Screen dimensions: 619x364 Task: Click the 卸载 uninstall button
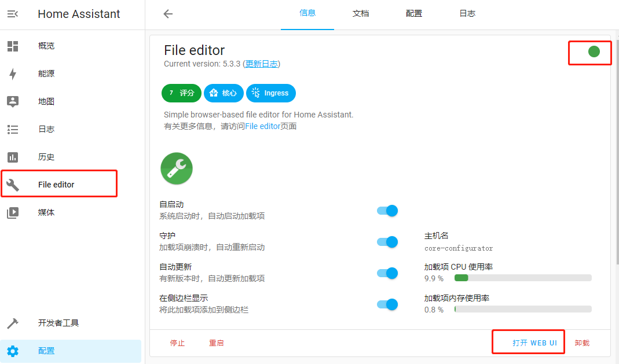[x=582, y=343]
